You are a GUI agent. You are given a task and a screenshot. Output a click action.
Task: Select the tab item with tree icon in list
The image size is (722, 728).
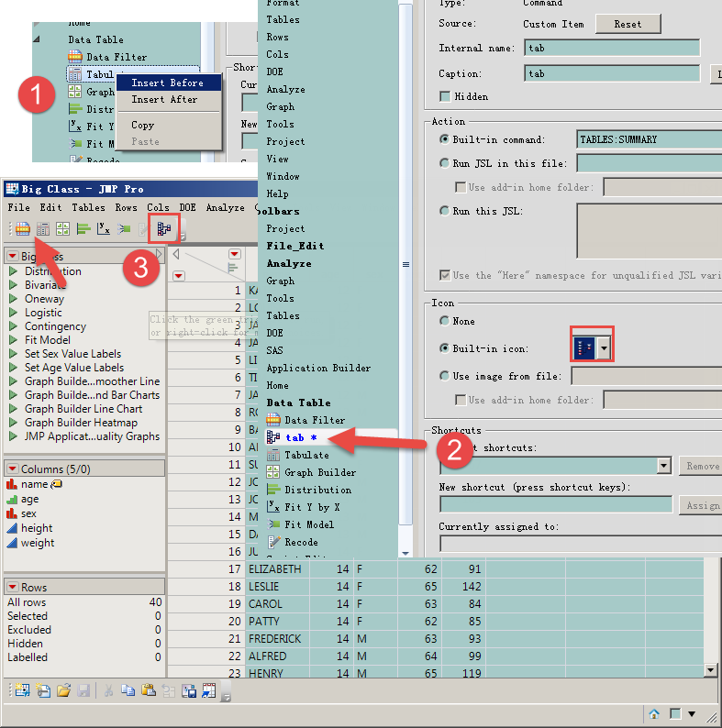tap(331, 437)
